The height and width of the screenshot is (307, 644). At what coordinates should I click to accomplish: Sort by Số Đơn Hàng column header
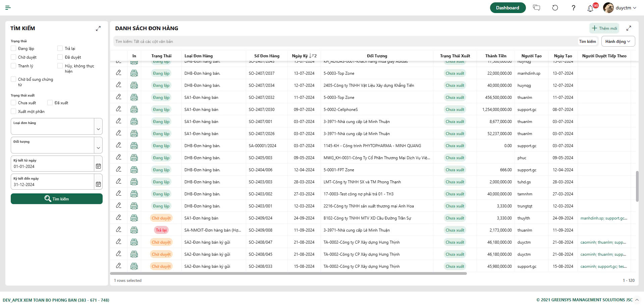tap(267, 56)
